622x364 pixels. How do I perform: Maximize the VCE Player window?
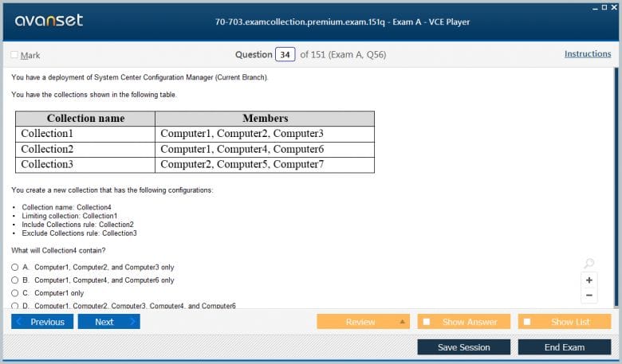pos(604,7)
